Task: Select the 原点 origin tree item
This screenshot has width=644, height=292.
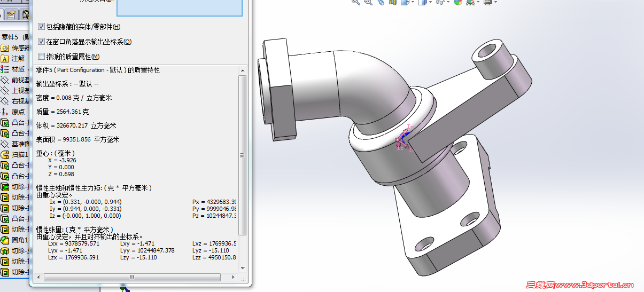Action: coord(13,112)
